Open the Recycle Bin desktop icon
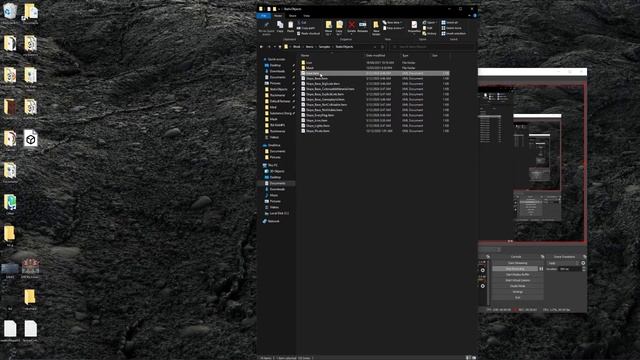The height and width of the screenshot is (360, 640). point(10,13)
